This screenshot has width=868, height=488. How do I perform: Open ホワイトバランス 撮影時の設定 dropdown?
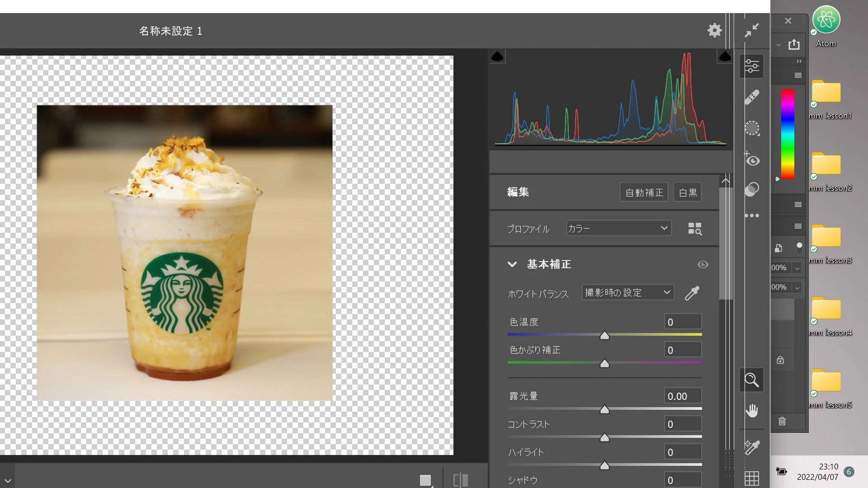pos(627,292)
